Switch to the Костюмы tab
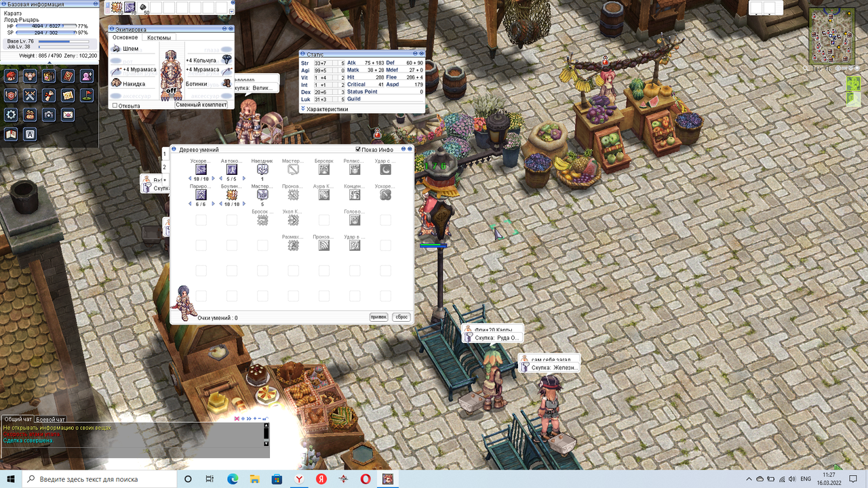868x488 pixels. (x=159, y=38)
